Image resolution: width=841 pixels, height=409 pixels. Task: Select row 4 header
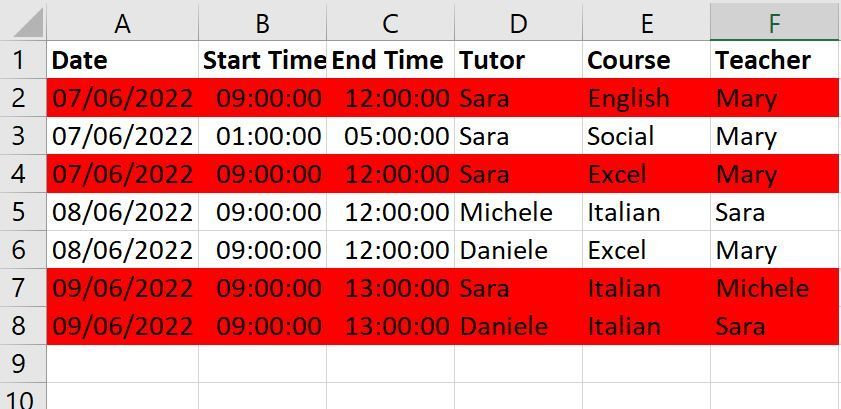(22, 174)
